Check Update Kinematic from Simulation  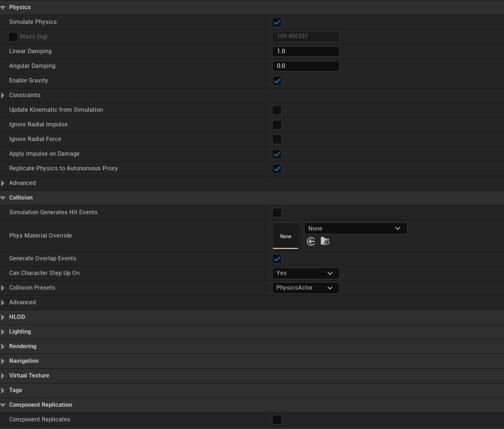277,110
